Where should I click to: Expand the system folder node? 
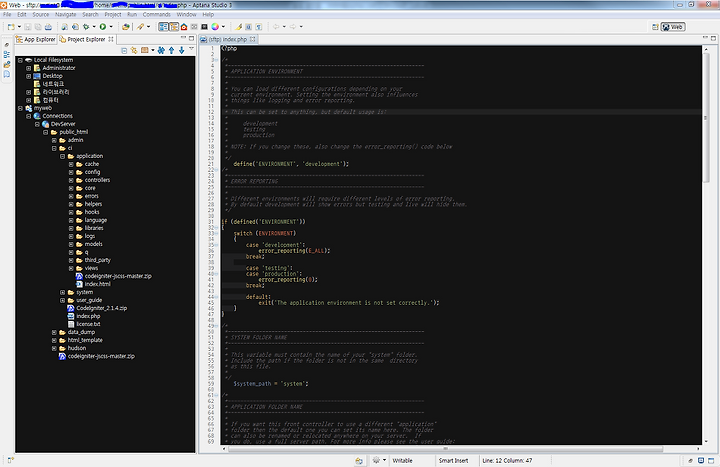click(62, 292)
